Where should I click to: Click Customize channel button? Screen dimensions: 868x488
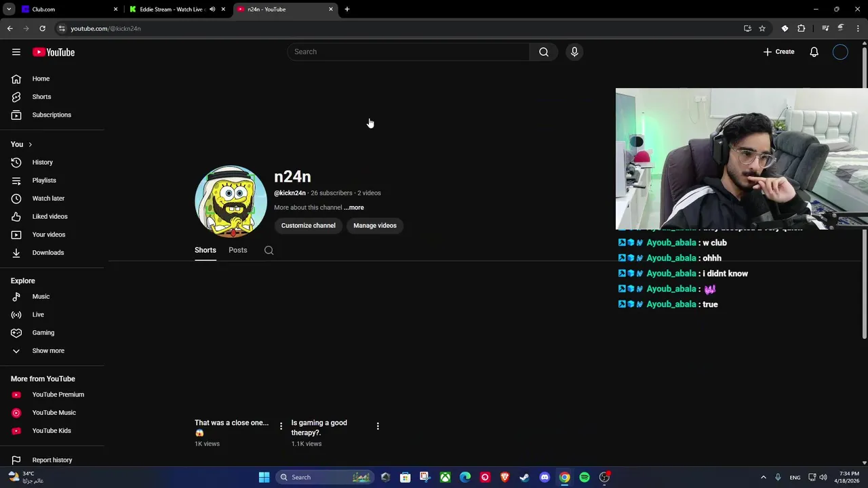309,226
